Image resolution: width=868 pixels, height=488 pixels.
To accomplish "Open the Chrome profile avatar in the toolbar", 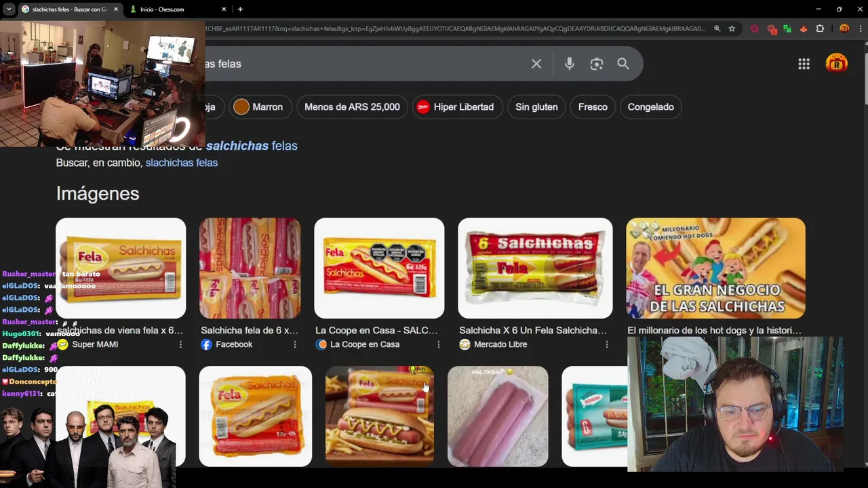I will tap(844, 28).
